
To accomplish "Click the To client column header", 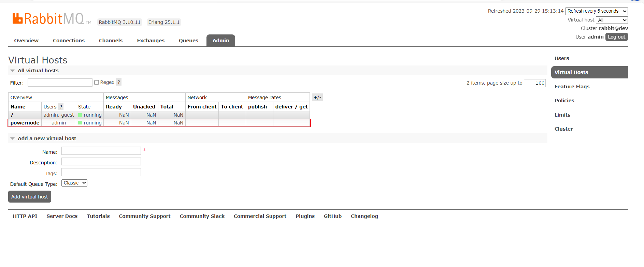I will pos(232,107).
